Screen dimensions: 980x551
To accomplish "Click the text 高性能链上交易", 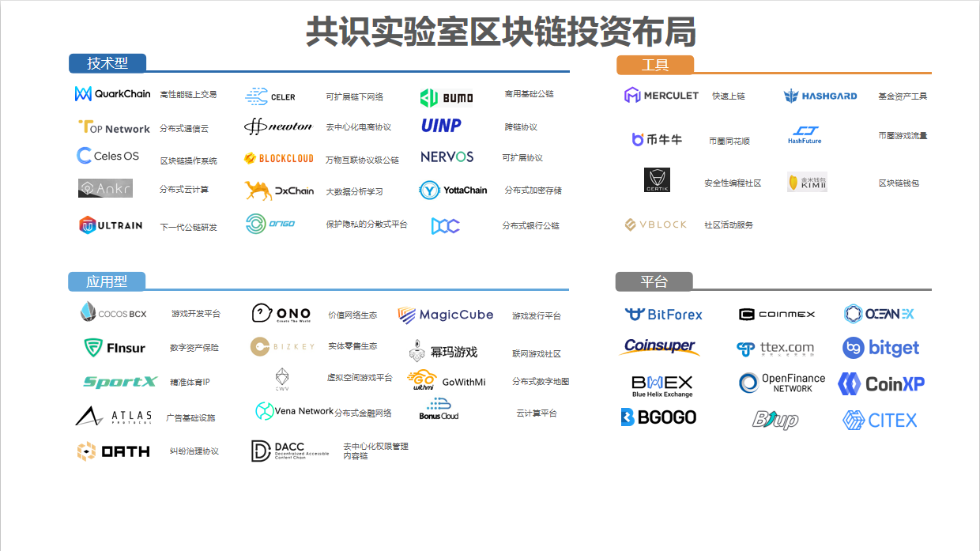I will [188, 94].
